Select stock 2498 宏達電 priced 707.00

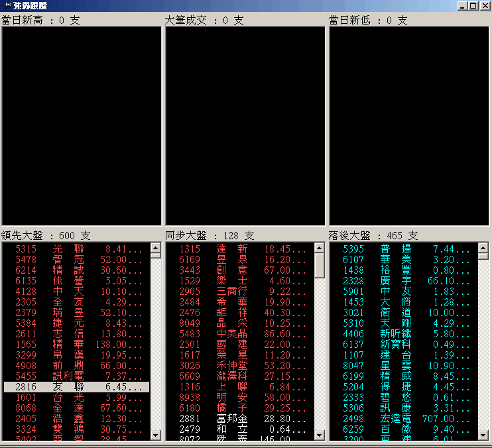[x=402, y=419]
